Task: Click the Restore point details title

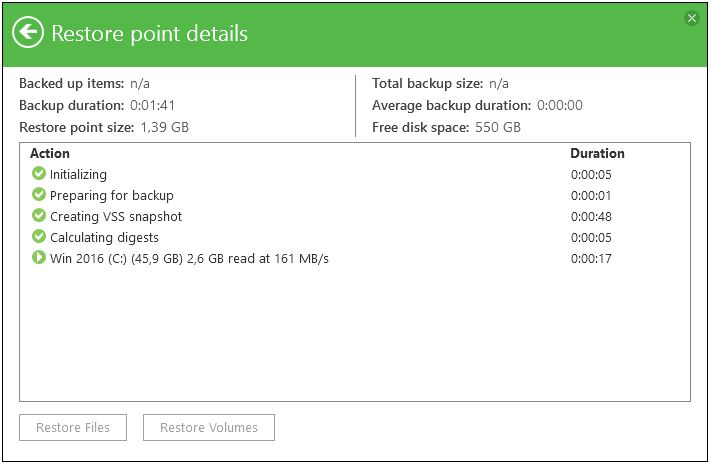Action: [150, 34]
